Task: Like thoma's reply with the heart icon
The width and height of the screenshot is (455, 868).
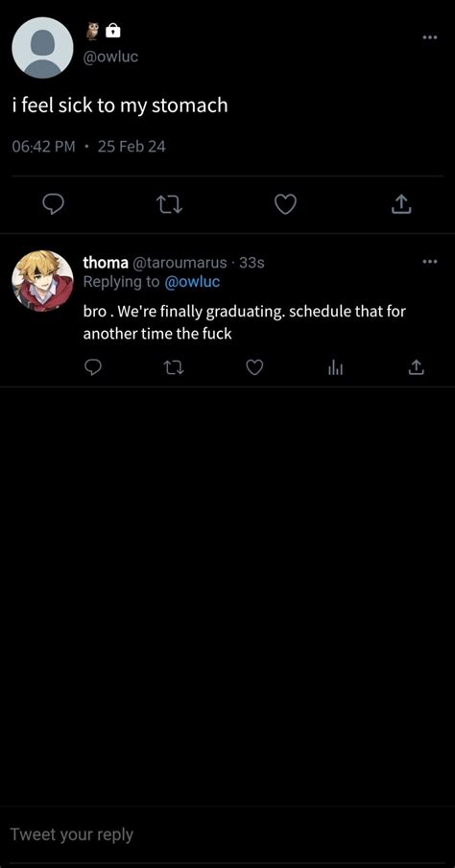Action: click(x=254, y=367)
